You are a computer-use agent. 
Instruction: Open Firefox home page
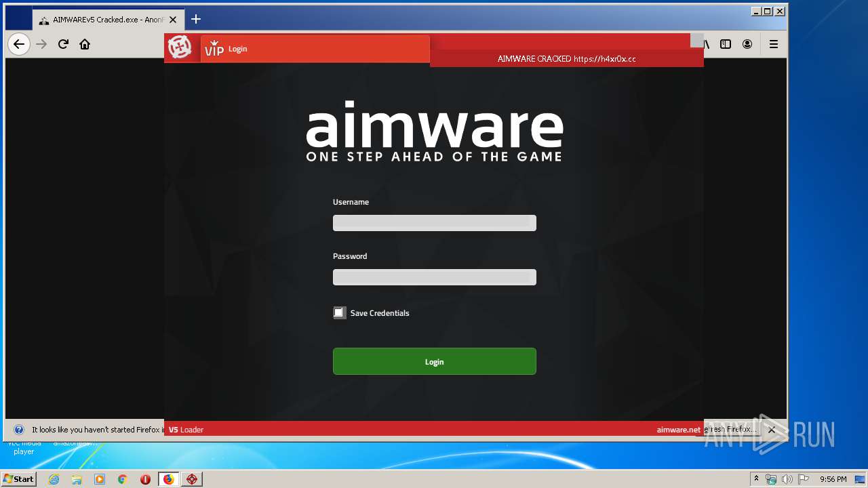(x=85, y=44)
